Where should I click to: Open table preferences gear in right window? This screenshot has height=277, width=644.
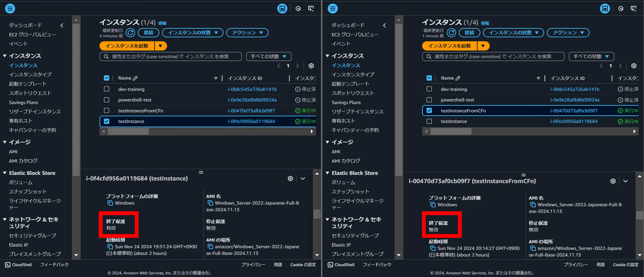633,66
